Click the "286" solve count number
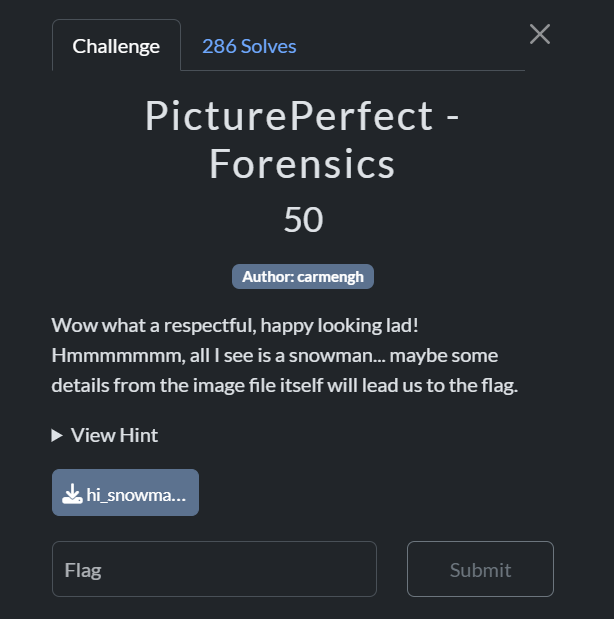614x619 pixels. coord(219,46)
